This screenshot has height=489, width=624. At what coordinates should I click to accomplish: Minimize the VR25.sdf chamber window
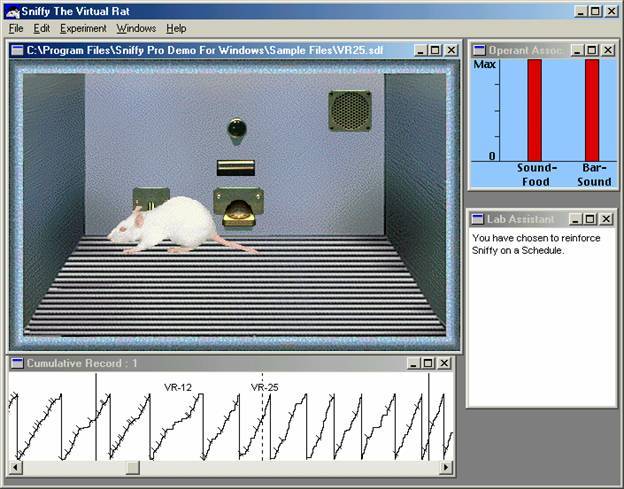coord(420,50)
